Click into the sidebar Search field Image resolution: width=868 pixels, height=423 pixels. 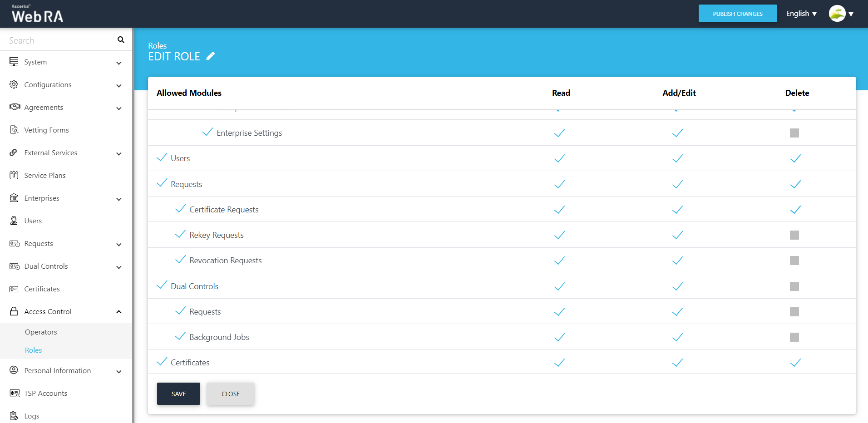click(x=59, y=40)
